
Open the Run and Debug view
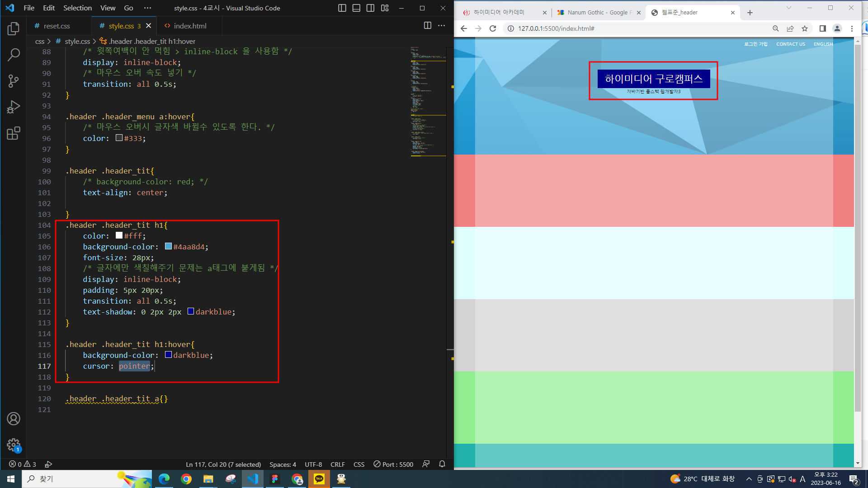pos(14,107)
